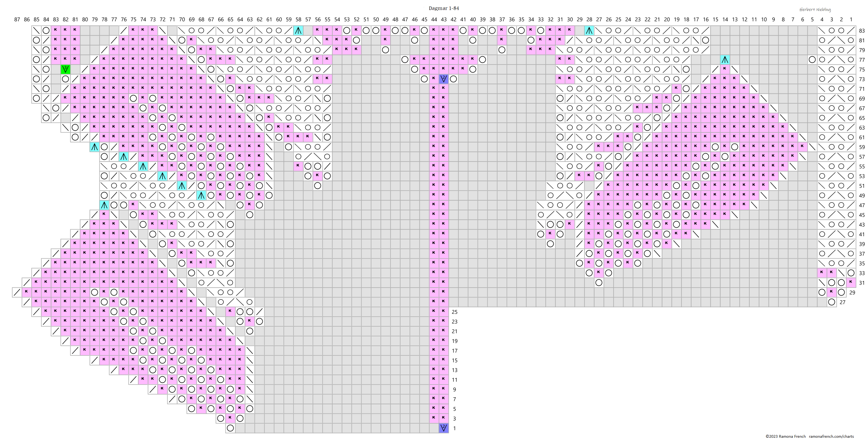Click row number 25 label
The image size is (868, 445).
(454, 312)
